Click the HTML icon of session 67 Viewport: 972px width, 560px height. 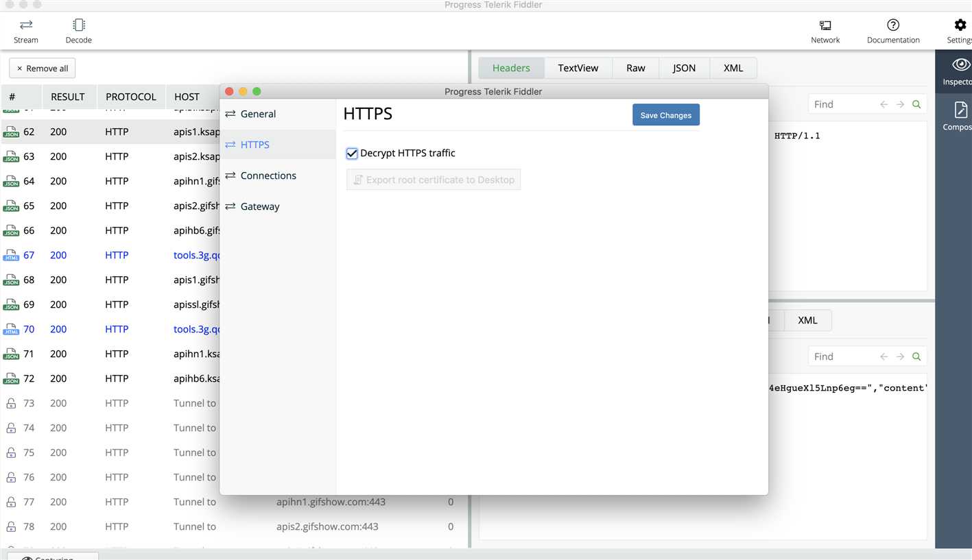tap(11, 255)
